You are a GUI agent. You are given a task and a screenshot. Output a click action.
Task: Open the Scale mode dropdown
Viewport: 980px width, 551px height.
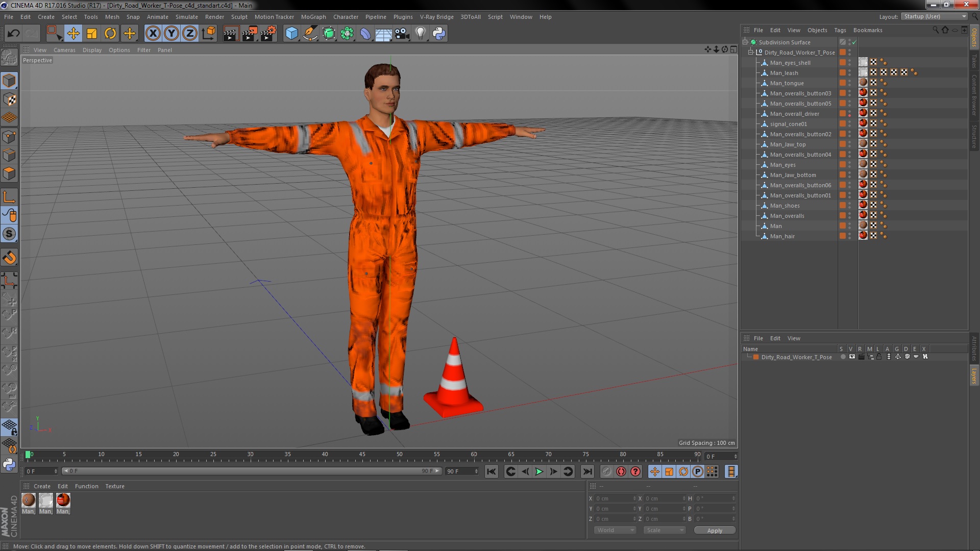(x=664, y=530)
